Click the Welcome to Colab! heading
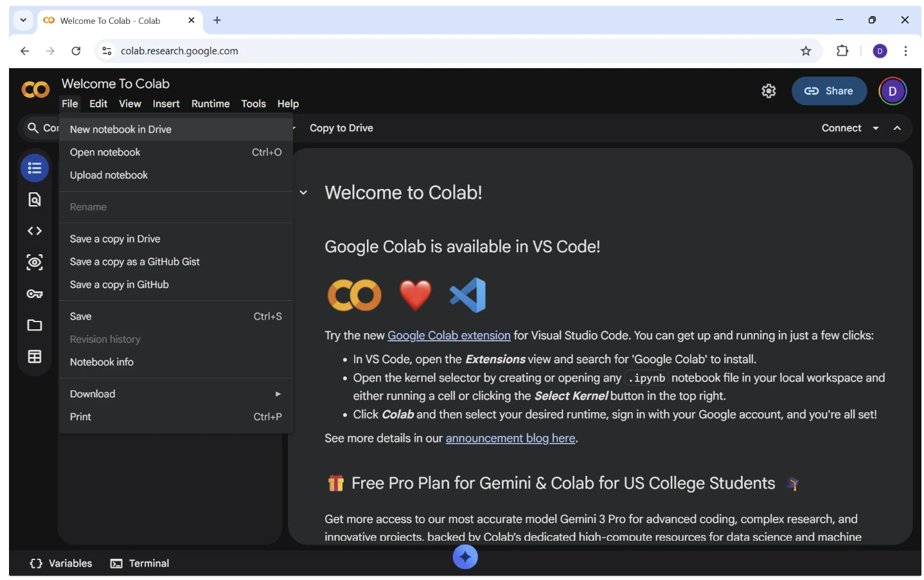The width and height of the screenshot is (924, 580). (404, 192)
